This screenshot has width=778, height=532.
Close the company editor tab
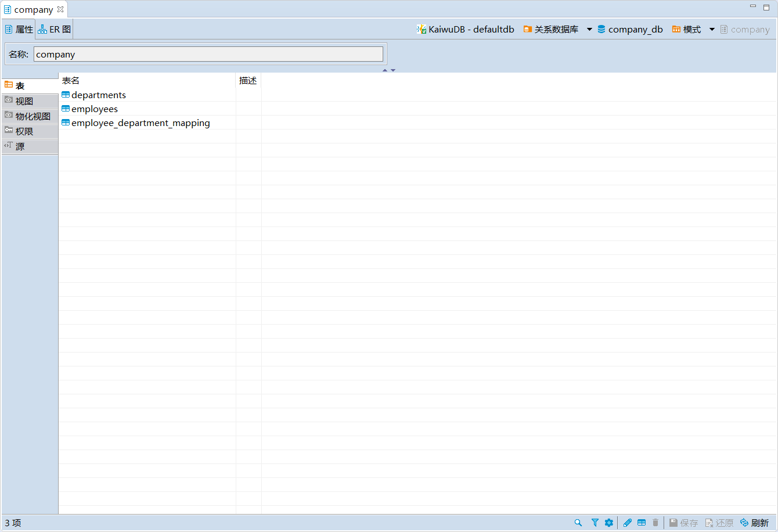[x=60, y=9]
